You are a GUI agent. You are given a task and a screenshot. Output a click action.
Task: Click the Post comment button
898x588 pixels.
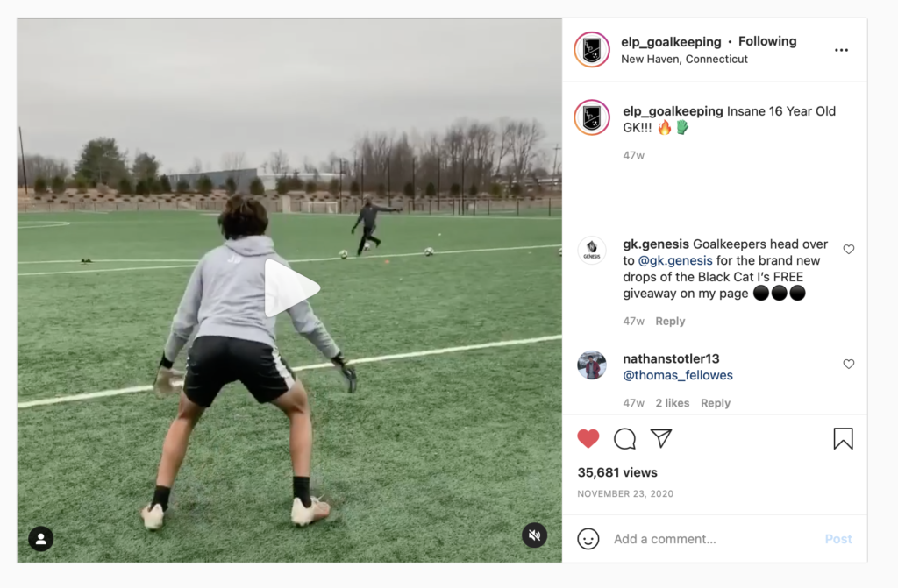[838, 539]
